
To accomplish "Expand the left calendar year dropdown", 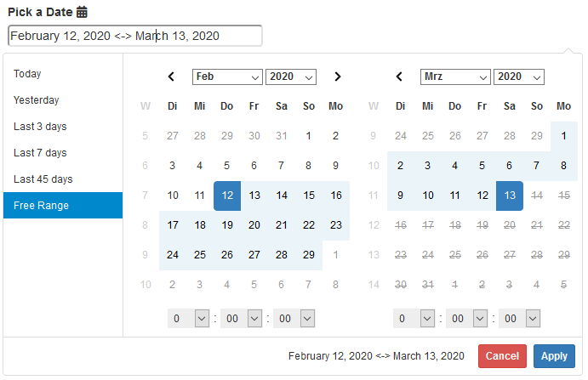I will tap(291, 77).
